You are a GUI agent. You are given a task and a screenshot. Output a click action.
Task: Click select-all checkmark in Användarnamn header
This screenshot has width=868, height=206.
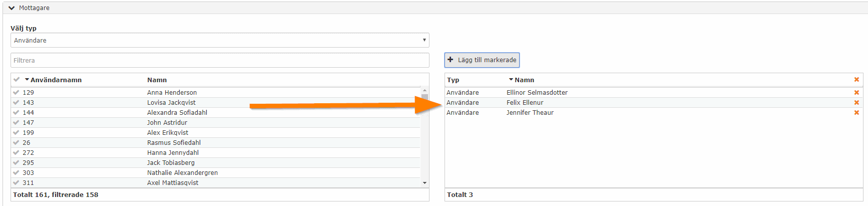point(17,80)
